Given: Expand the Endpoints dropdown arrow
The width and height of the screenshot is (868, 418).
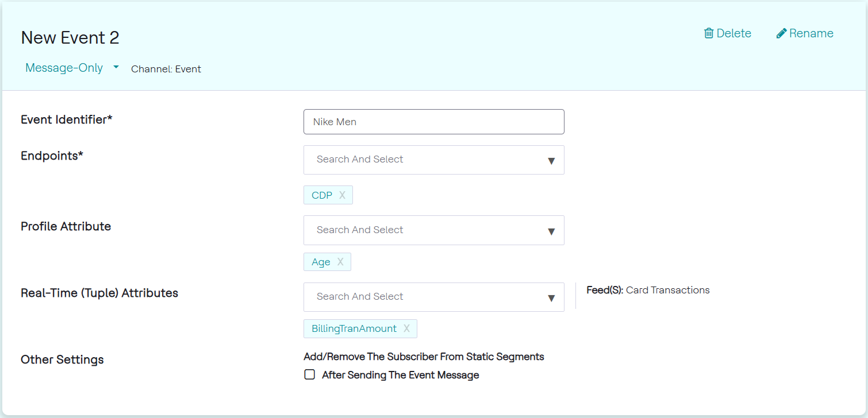Looking at the screenshot, I should [551, 161].
